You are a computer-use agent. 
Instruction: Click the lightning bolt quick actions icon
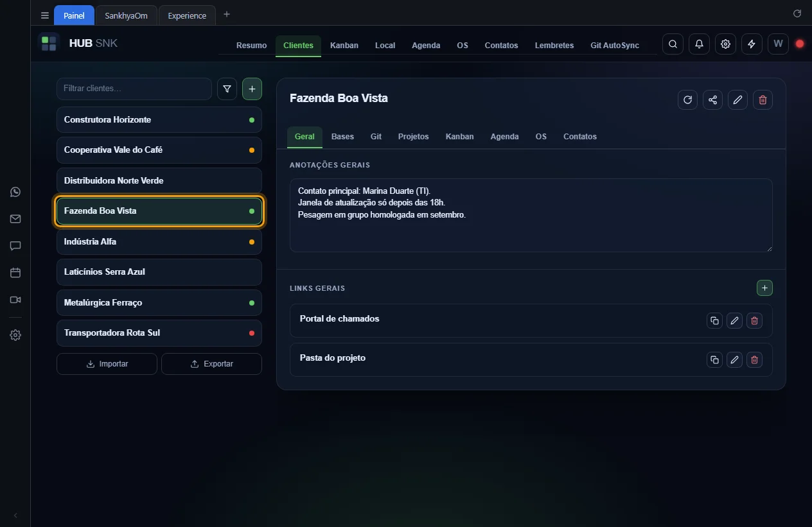click(x=752, y=44)
